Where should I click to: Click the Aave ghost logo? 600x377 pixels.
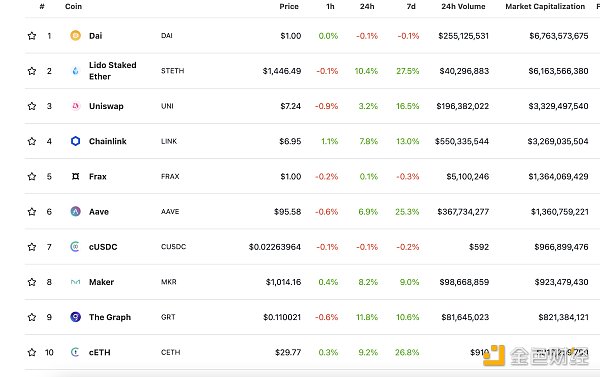(75, 211)
